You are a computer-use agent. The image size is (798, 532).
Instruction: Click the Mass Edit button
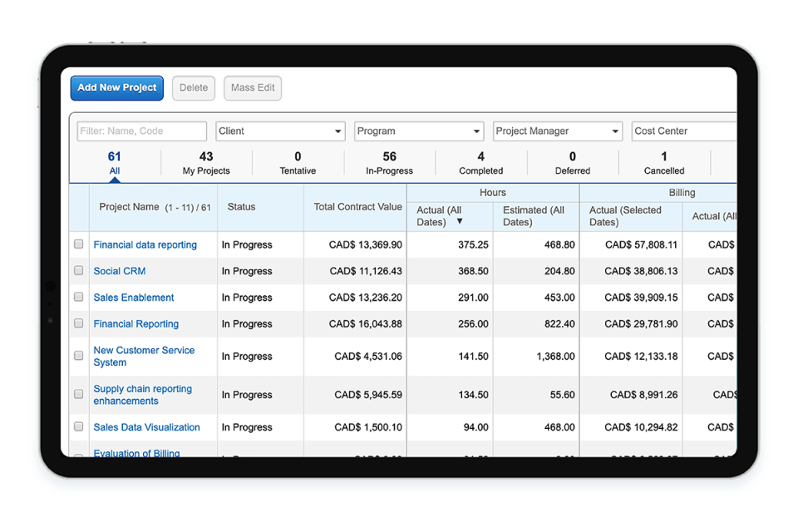click(252, 87)
